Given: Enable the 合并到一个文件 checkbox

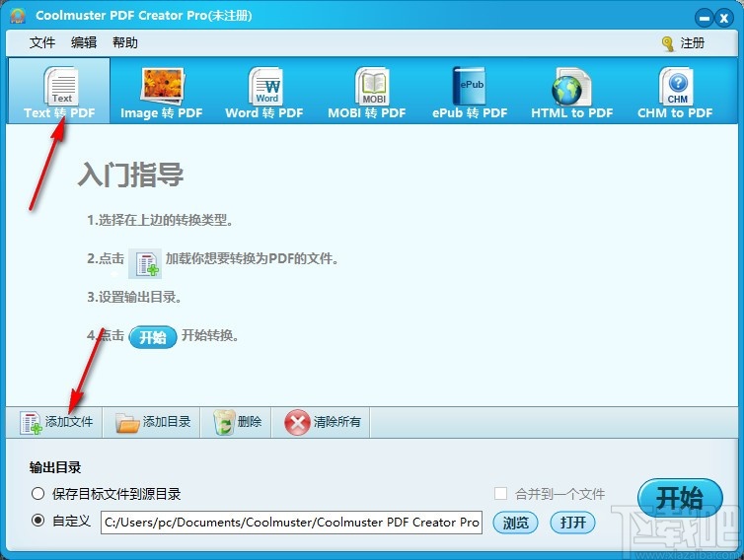Looking at the screenshot, I should point(500,494).
